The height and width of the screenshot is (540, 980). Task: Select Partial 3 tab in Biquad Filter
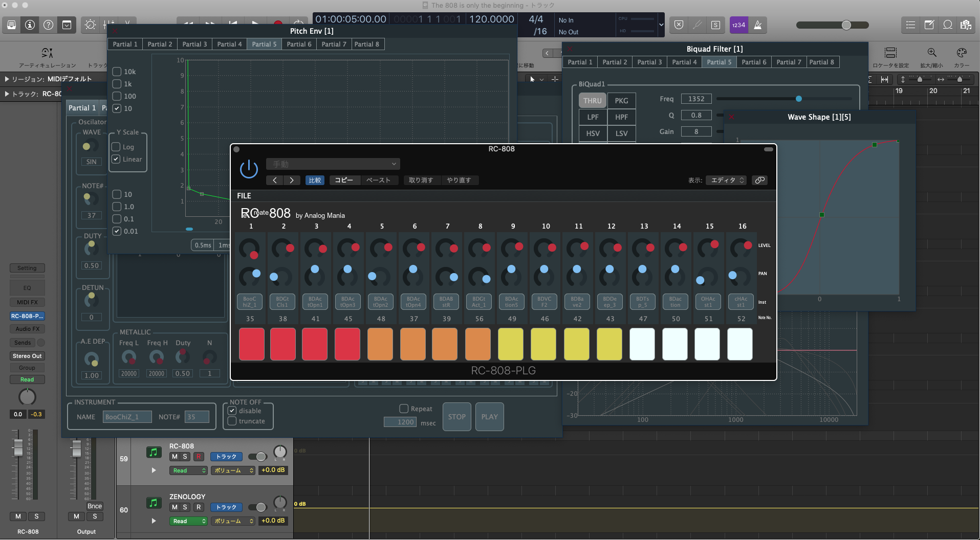tap(649, 62)
